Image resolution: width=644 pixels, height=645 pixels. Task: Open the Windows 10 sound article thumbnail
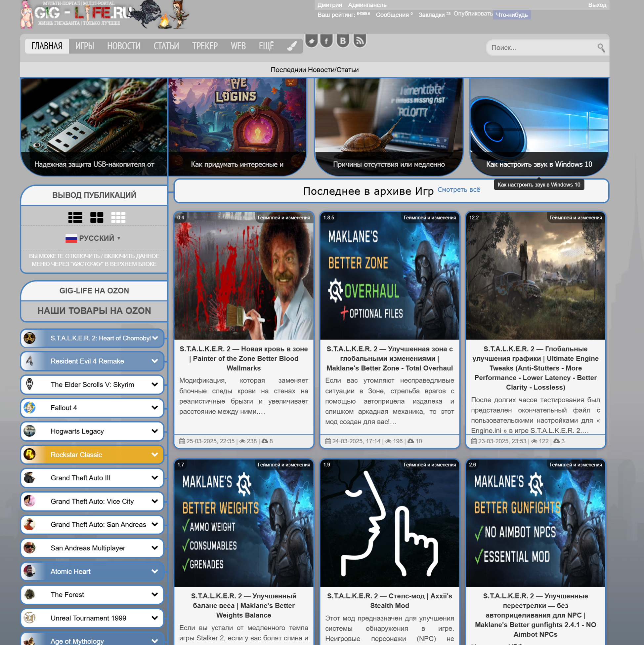coord(539,127)
